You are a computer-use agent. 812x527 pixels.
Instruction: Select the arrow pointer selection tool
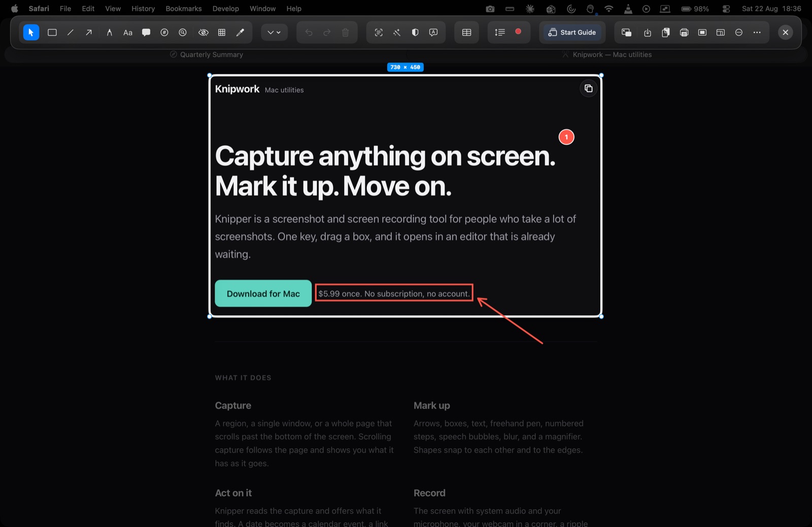click(x=31, y=32)
